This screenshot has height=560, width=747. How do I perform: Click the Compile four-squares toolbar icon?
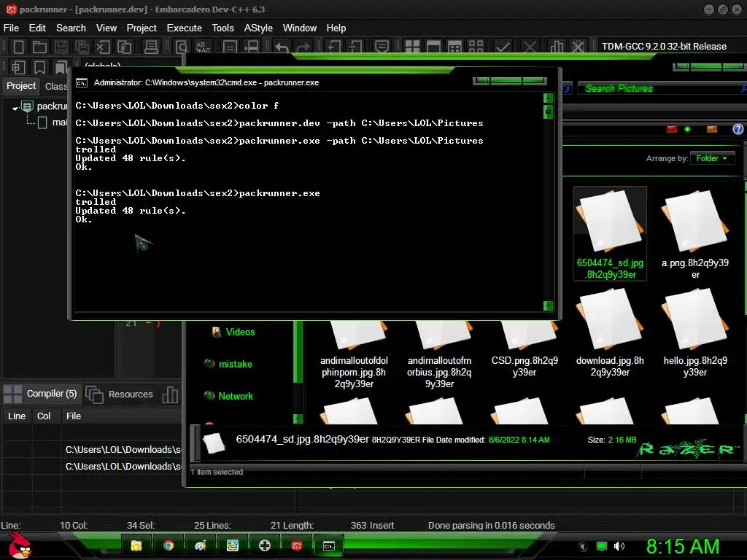[412, 47]
